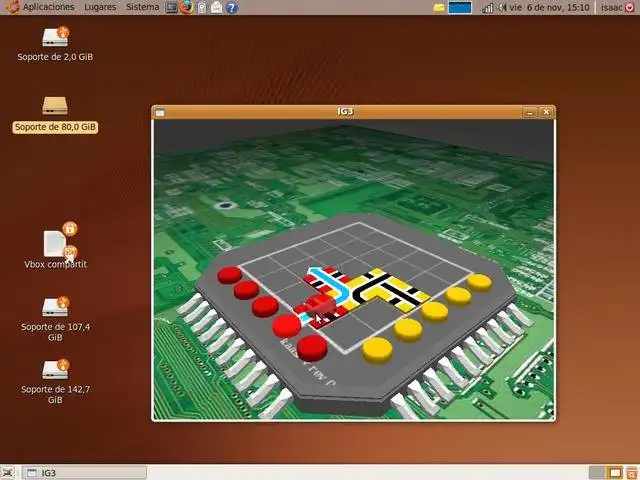Select the Soporte de 2,0 GiB drive icon
The height and width of the screenshot is (480, 640).
tap(55, 37)
